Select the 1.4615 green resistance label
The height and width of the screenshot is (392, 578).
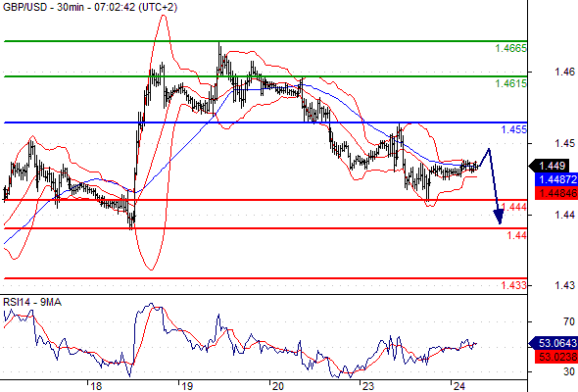coord(511,83)
